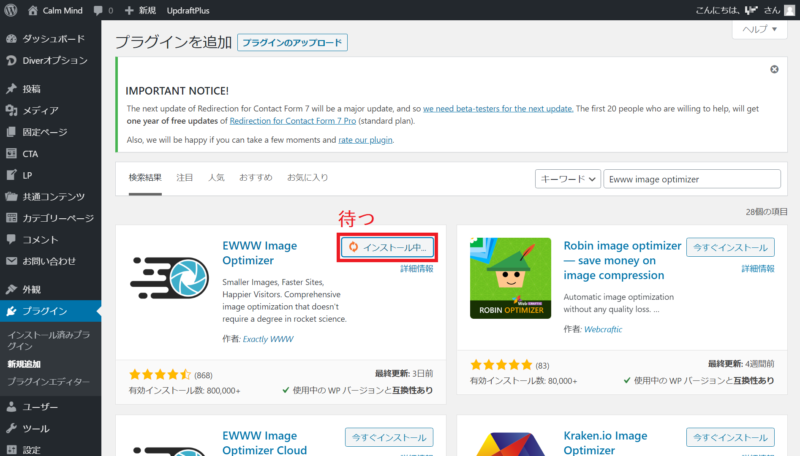Image resolution: width=800 pixels, height=456 pixels.
Task: Open インストール済みプラグイン submenu item
Action: pyautogui.click(x=48, y=340)
